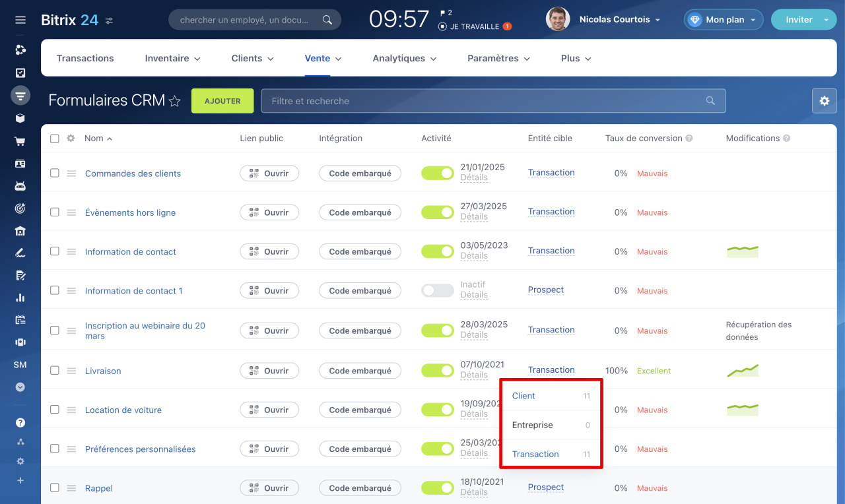Open the settings gear icon in sidebar
Screen dimensions: 845x504
tap(20, 461)
